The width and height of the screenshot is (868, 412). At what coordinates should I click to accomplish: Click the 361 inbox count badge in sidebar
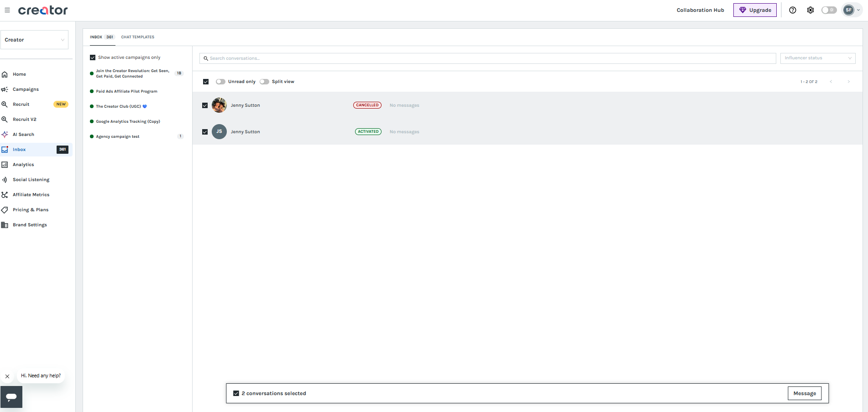pos(63,150)
